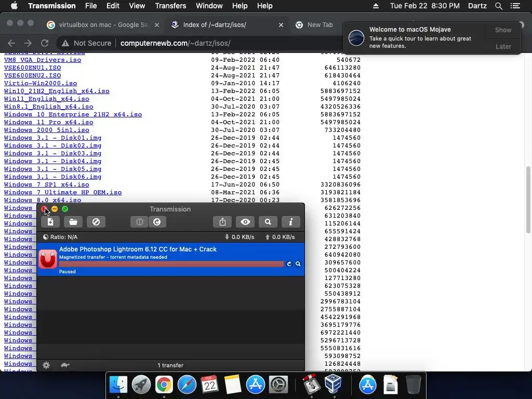The image size is (532, 399).
Task: Open VirtualBox from the Dock
Action: [x=334, y=385]
